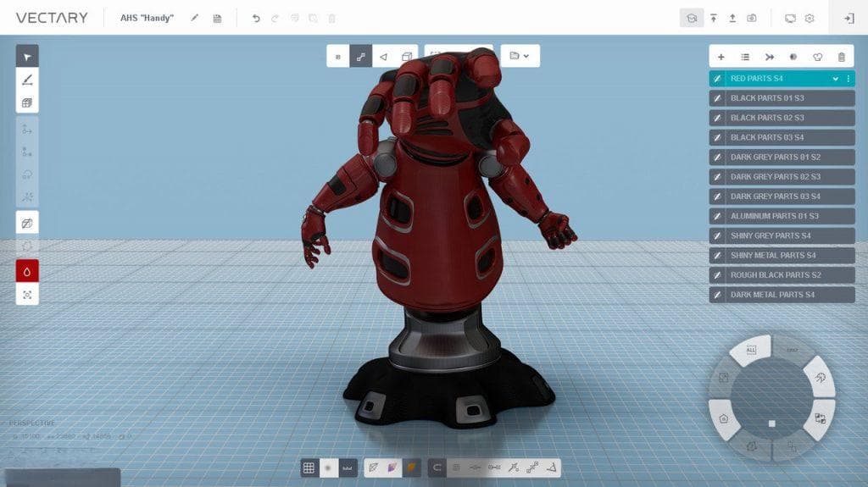
Task: Select the orange material display mode
Action: (411, 468)
